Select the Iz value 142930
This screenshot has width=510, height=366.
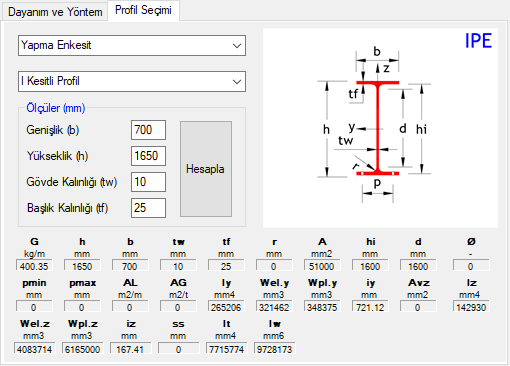click(x=471, y=307)
